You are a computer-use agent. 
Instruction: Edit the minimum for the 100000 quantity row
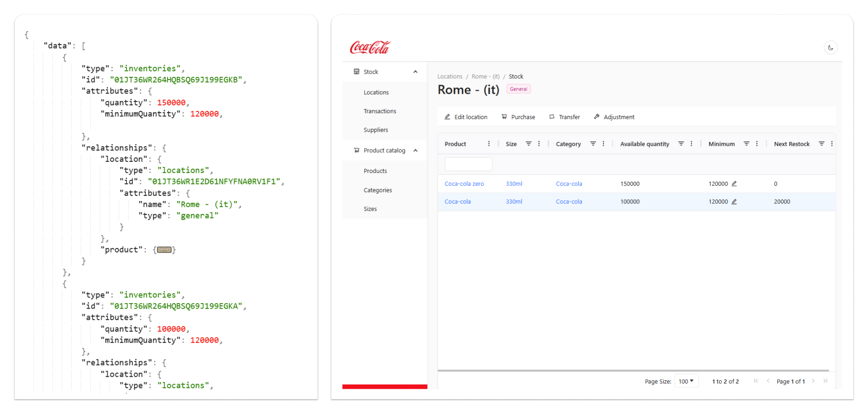[x=734, y=202]
